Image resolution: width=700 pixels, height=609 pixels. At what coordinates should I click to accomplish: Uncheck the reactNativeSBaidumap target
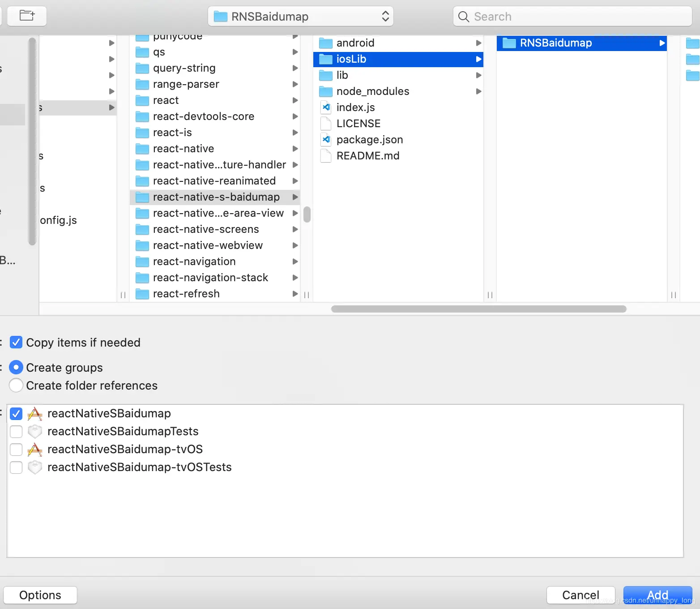tap(16, 413)
